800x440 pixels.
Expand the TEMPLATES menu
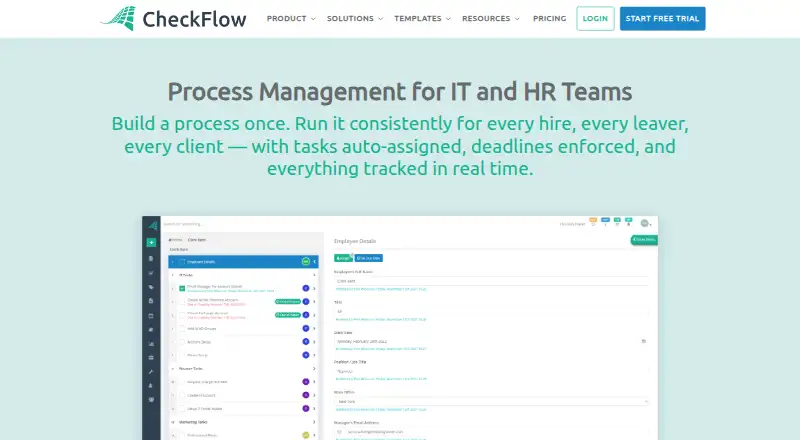(422, 18)
